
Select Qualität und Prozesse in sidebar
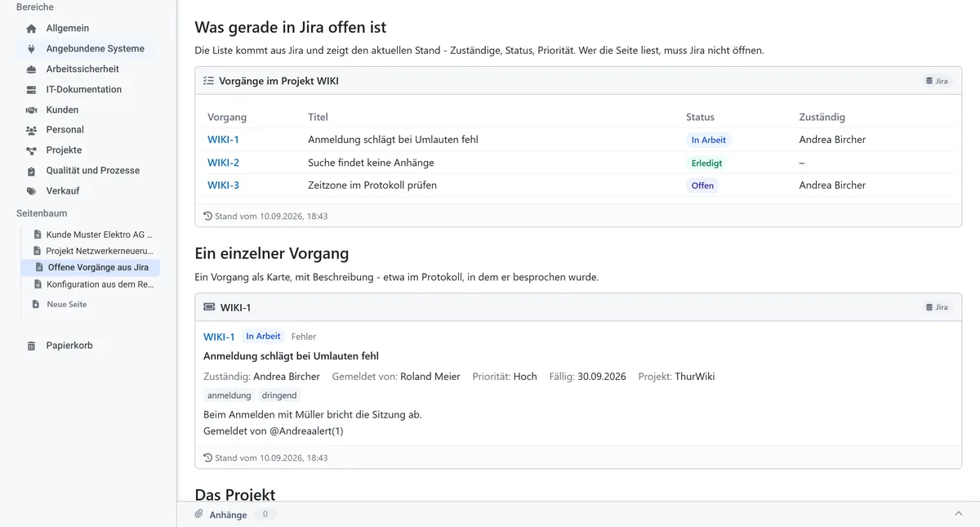(93, 171)
